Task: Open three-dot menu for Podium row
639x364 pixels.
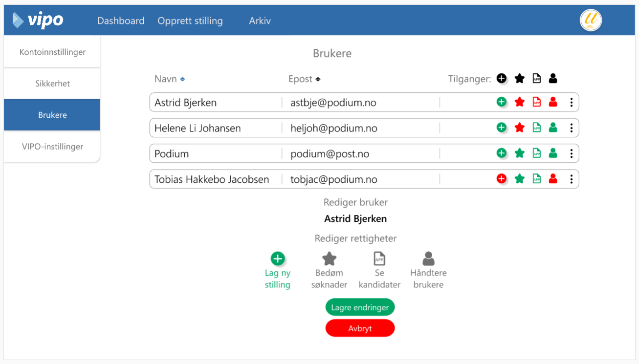Action: tap(571, 153)
